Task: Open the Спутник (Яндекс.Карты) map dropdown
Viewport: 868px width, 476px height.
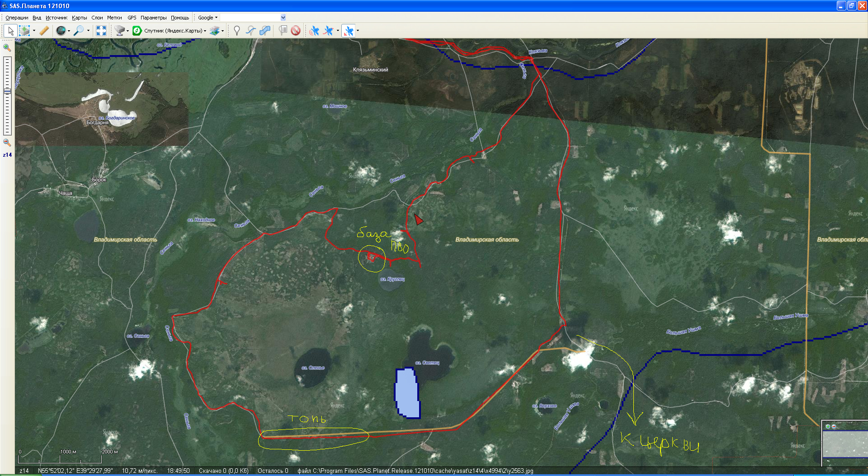Action: [175, 31]
